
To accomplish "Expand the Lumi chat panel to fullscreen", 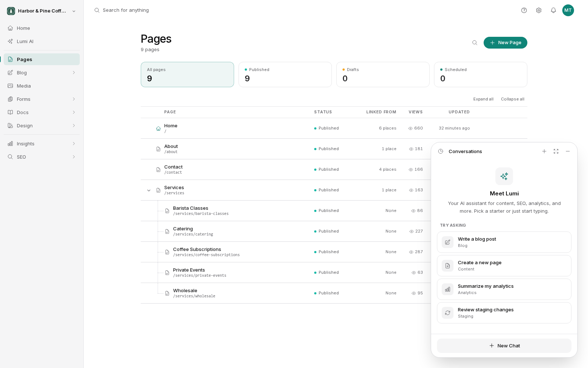I will point(556,151).
